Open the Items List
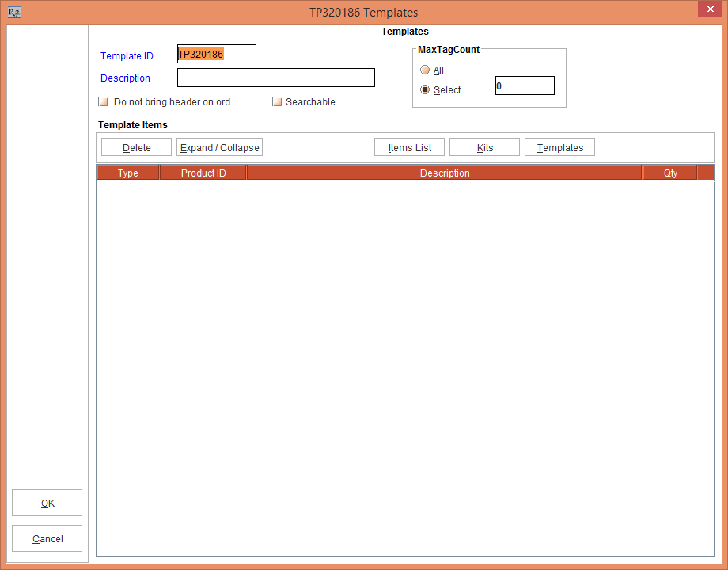 click(x=409, y=147)
